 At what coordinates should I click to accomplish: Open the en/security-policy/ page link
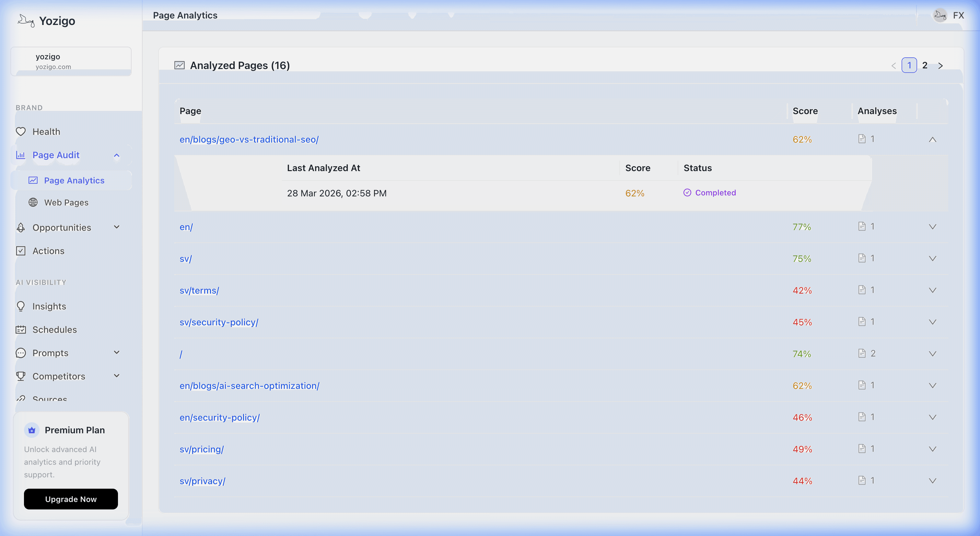219,417
